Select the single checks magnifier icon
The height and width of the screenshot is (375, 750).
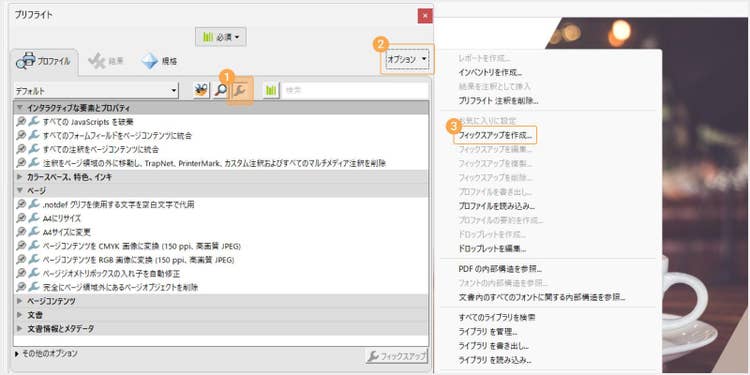coord(221,90)
